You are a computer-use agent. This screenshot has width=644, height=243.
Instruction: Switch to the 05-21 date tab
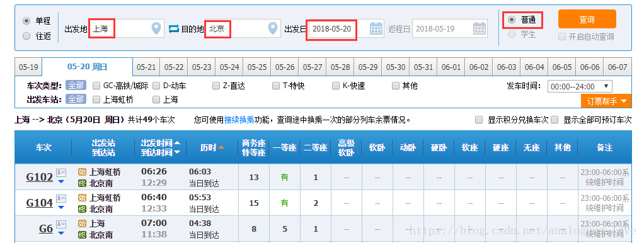point(146,67)
